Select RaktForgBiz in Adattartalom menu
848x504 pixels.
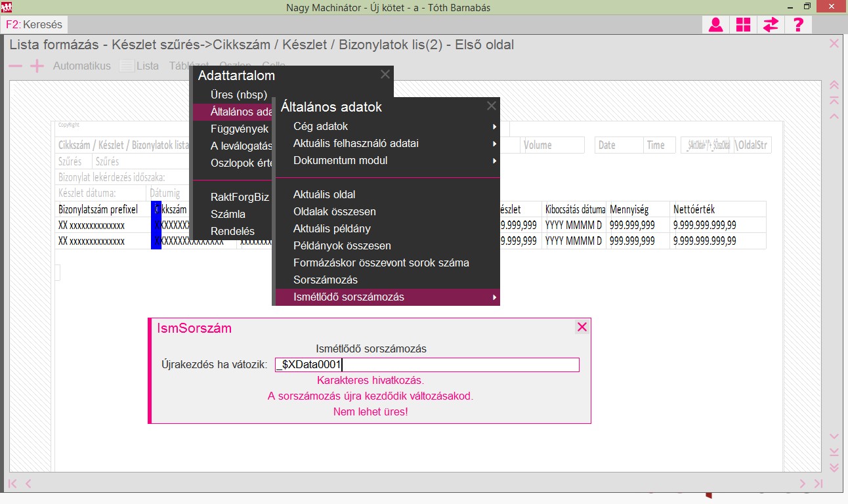coord(240,197)
